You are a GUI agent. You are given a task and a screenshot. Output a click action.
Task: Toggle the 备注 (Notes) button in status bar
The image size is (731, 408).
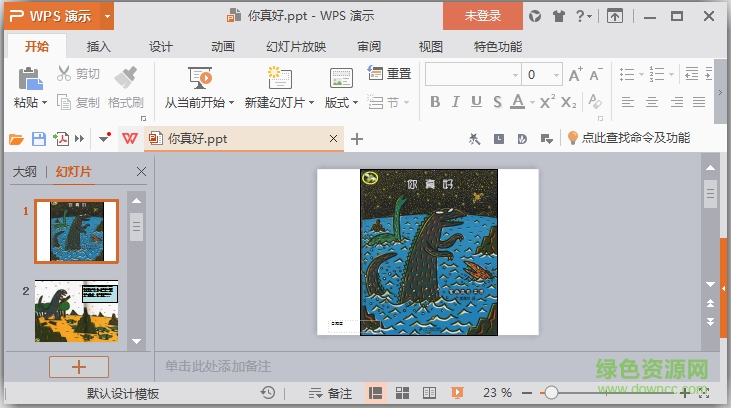click(x=330, y=394)
